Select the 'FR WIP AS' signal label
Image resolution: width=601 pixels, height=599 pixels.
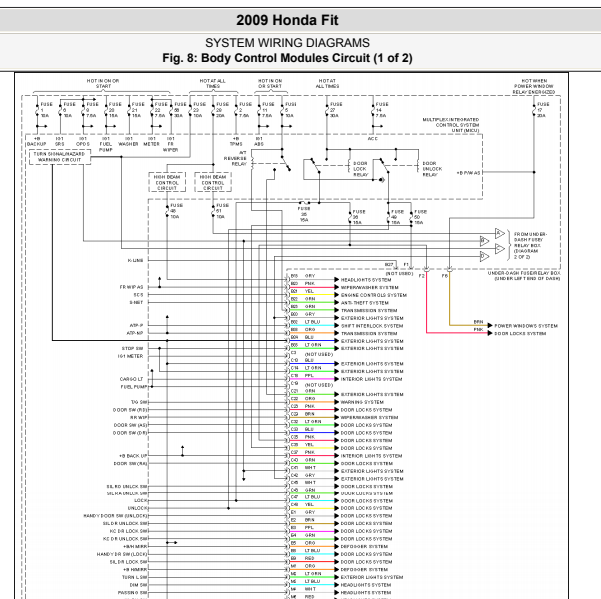(x=131, y=287)
